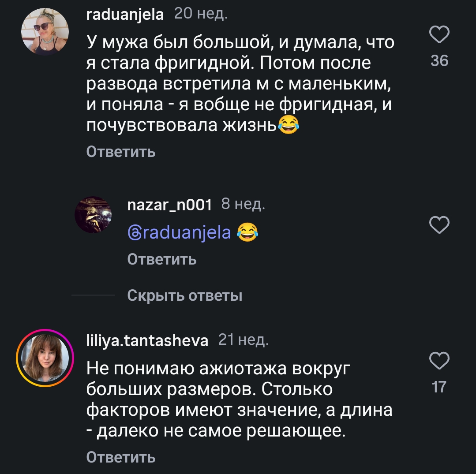
Task: View the 17 likes on liliya.tantasheva's comment
Action: 439,387
